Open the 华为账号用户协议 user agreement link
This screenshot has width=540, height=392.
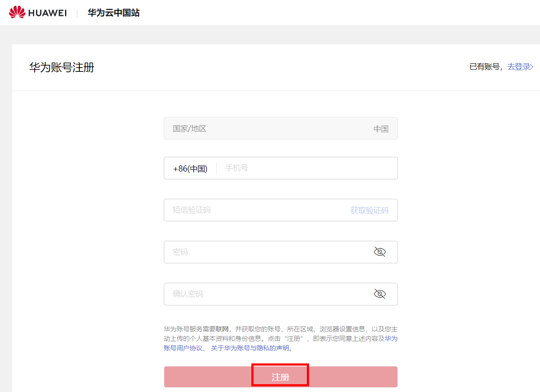tap(183, 348)
